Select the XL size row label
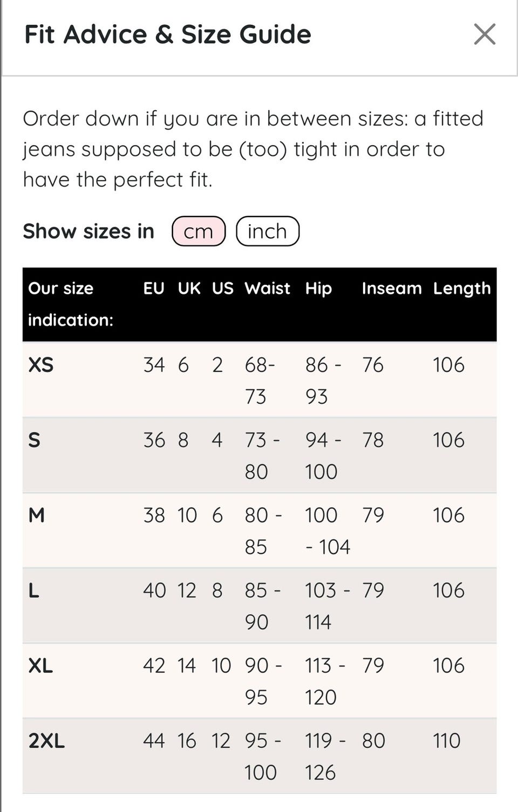The height and width of the screenshot is (812, 518). point(40,666)
